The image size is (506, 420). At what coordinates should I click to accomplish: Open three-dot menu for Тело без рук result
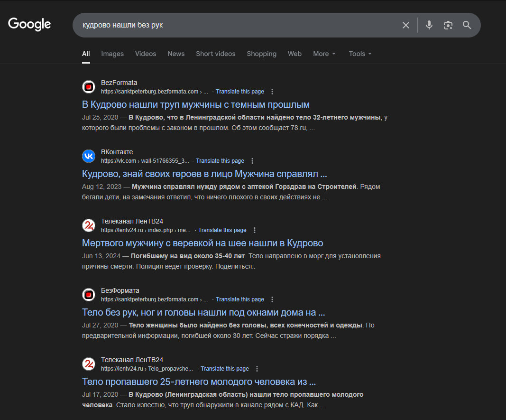pyautogui.click(x=272, y=299)
